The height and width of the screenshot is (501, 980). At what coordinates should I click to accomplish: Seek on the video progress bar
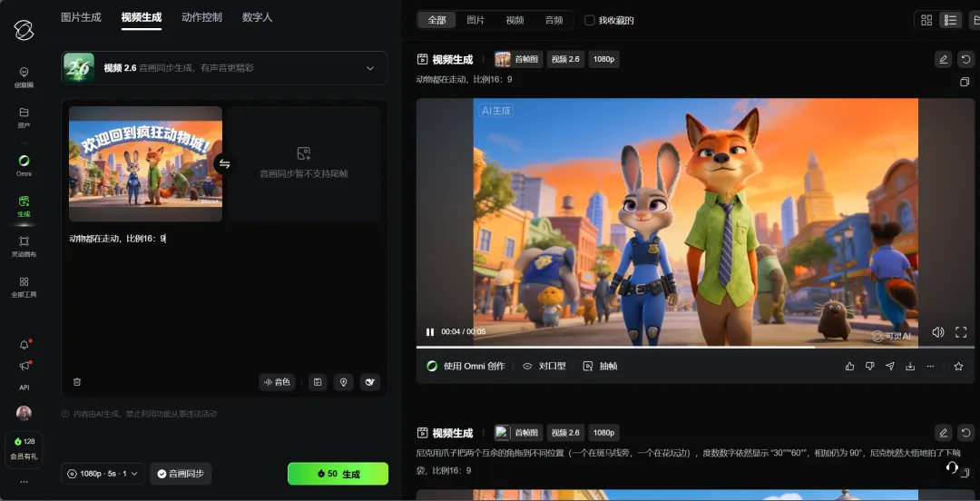coord(695,347)
